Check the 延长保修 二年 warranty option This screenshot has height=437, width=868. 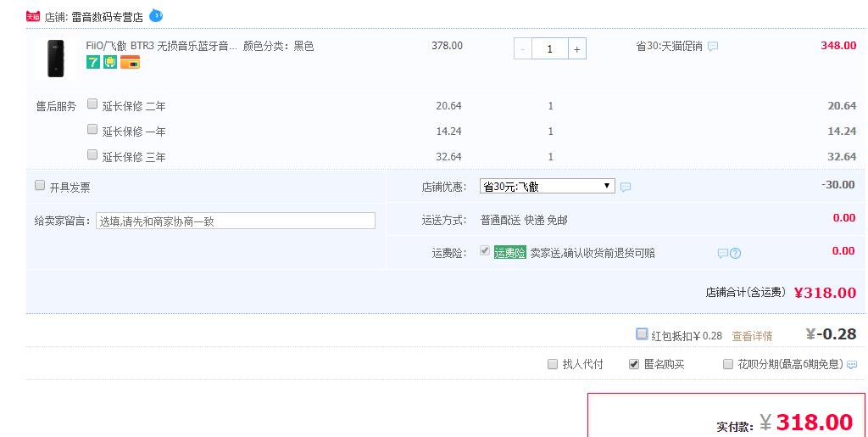92,104
